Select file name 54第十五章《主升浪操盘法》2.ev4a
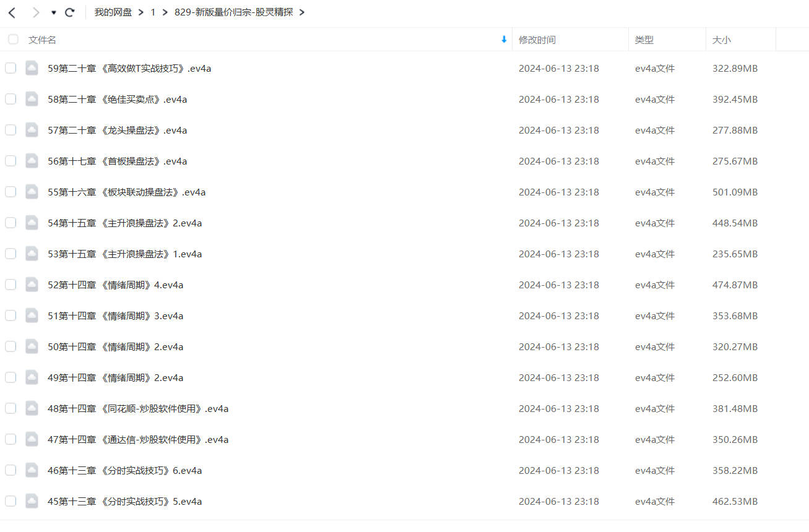 click(x=125, y=223)
